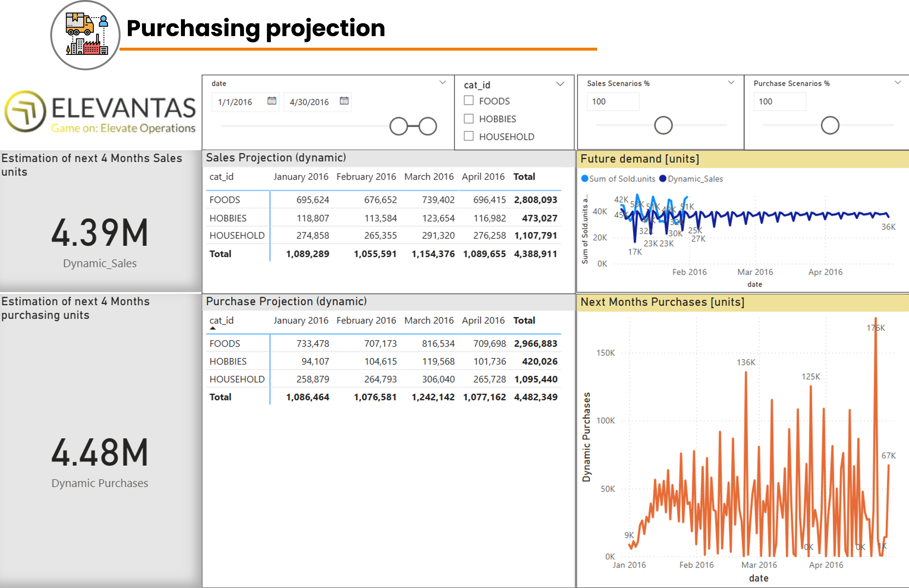Check the HOBBIES category checkbox
This screenshot has height=588, width=909.
(x=469, y=119)
